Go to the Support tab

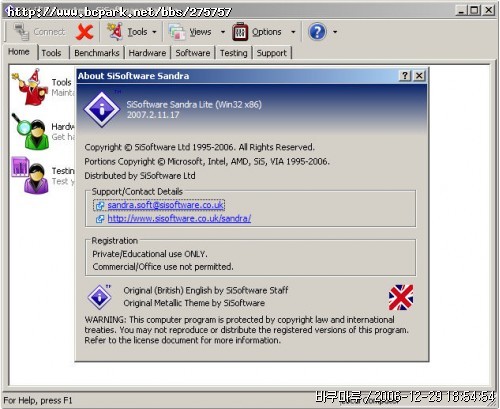[272, 53]
